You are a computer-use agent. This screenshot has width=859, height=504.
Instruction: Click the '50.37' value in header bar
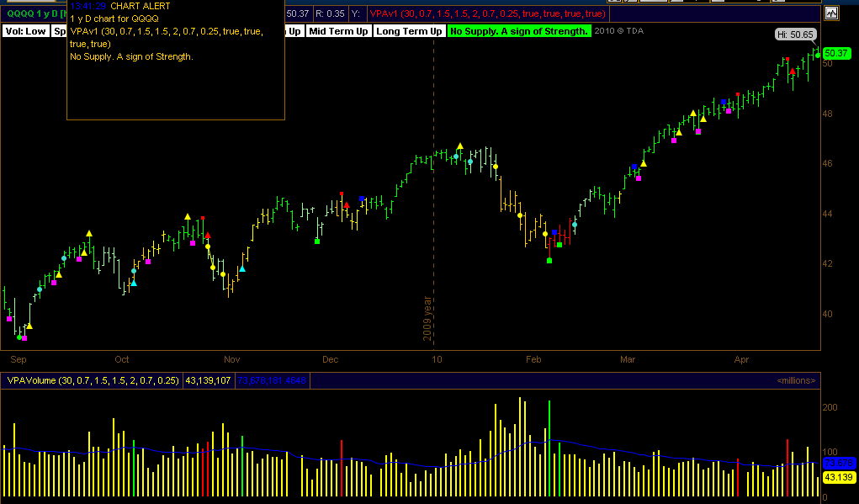point(298,13)
